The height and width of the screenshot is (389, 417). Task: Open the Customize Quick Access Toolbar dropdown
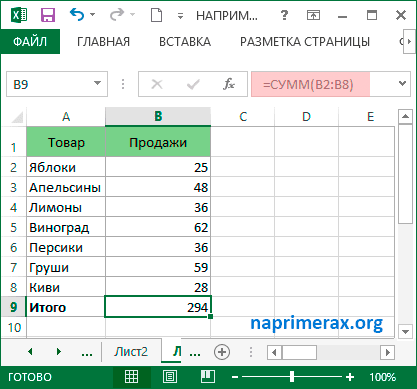[180, 16]
